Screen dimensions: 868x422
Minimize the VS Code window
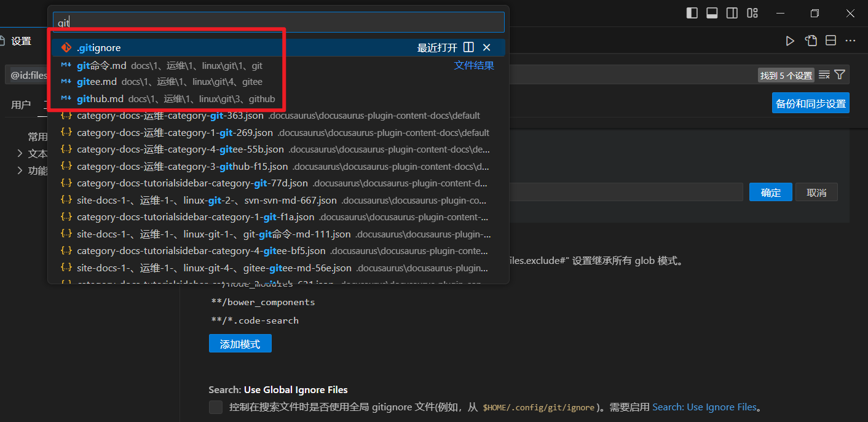pyautogui.click(x=781, y=13)
